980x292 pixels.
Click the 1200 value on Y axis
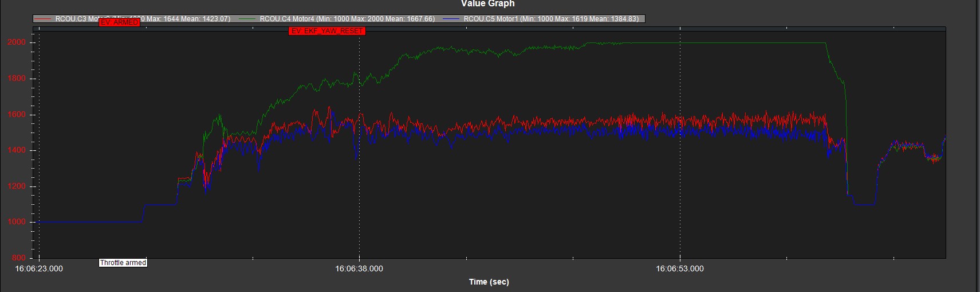17,186
